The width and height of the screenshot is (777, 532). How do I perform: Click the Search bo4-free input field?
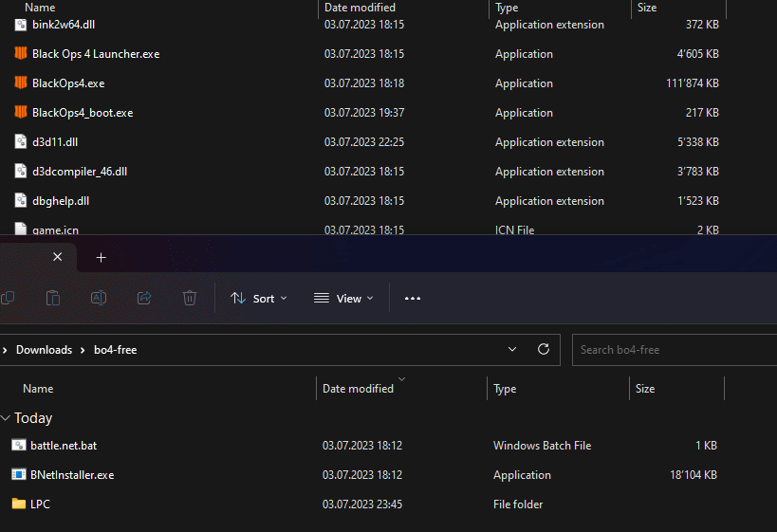(x=674, y=350)
